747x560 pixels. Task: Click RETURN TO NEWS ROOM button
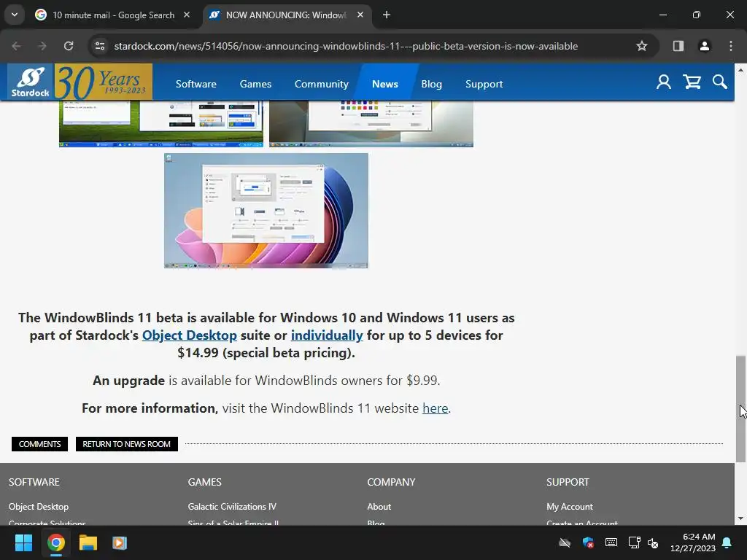127,444
